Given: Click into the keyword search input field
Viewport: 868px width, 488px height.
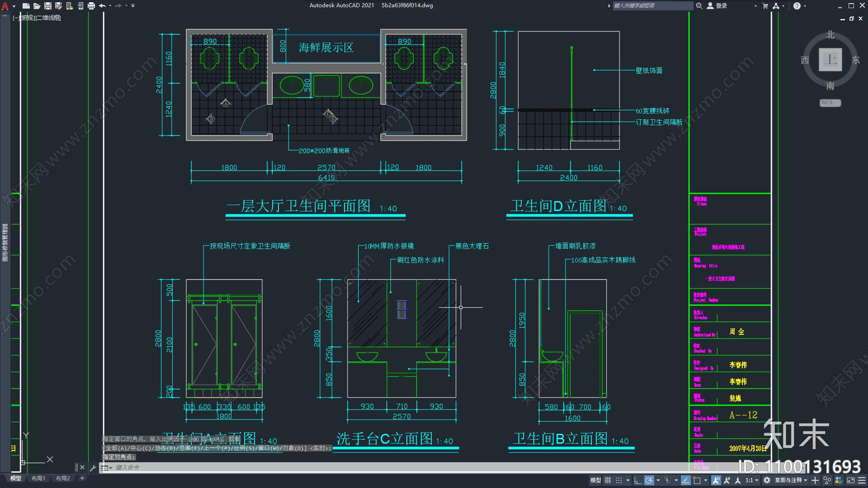Looking at the screenshot, I should (653, 5).
